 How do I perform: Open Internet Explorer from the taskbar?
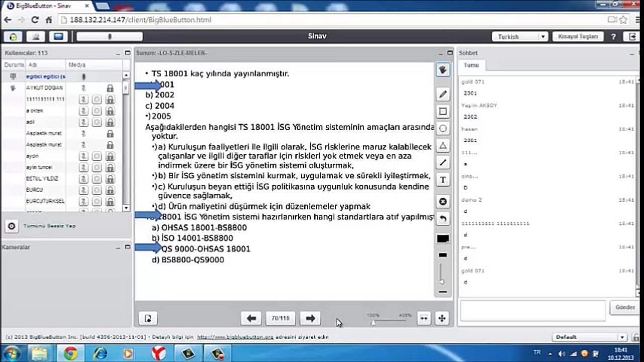(100, 354)
